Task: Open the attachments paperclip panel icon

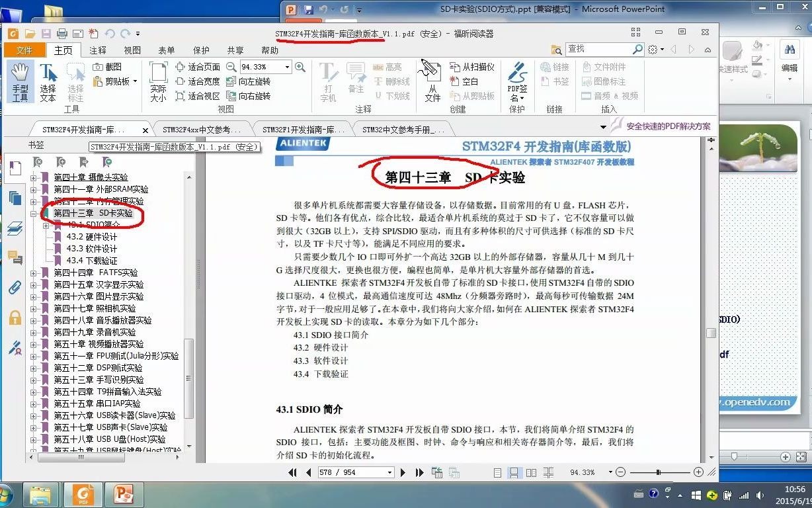Action: [x=15, y=287]
